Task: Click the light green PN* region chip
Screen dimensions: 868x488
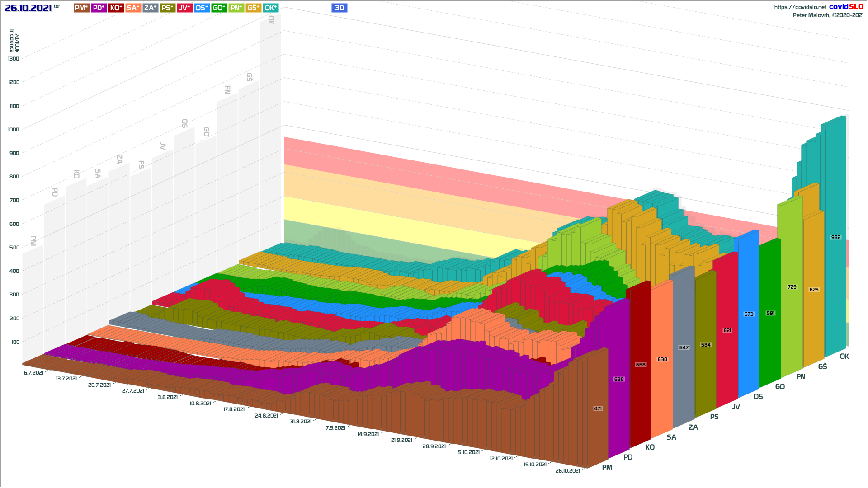Action: coord(236,8)
